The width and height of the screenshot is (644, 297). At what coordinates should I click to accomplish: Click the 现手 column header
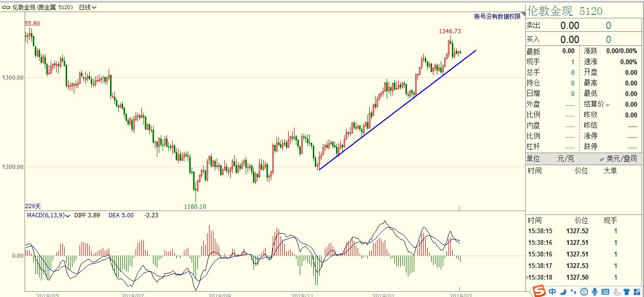(x=610, y=220)
